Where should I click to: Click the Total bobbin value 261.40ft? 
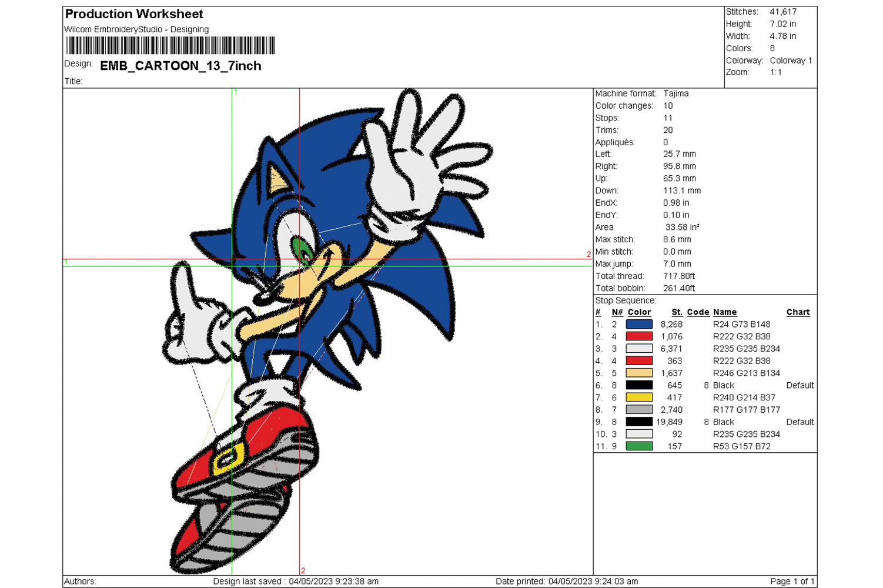pos(679,288)
